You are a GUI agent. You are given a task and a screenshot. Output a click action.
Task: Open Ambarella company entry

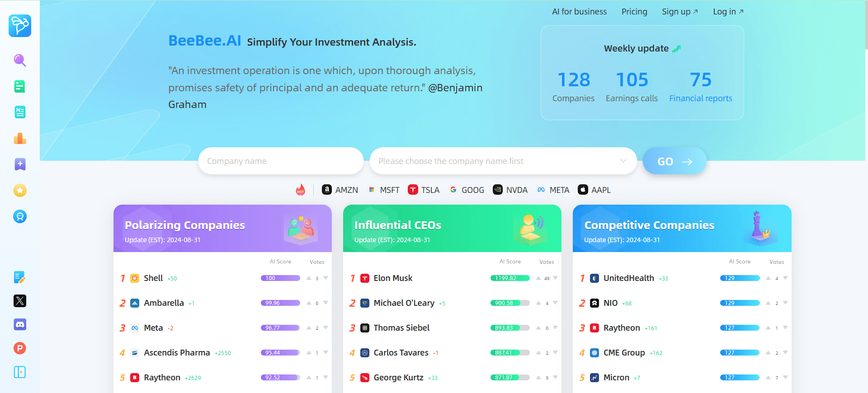164,303
